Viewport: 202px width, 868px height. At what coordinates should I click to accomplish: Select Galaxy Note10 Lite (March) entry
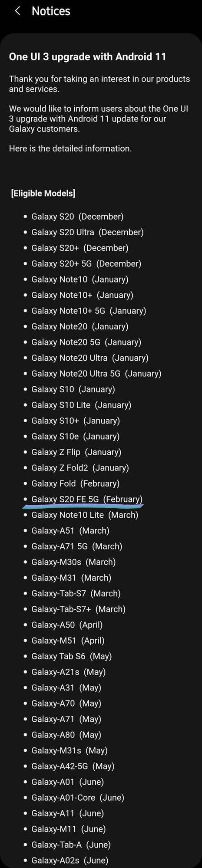click(85, 515)
